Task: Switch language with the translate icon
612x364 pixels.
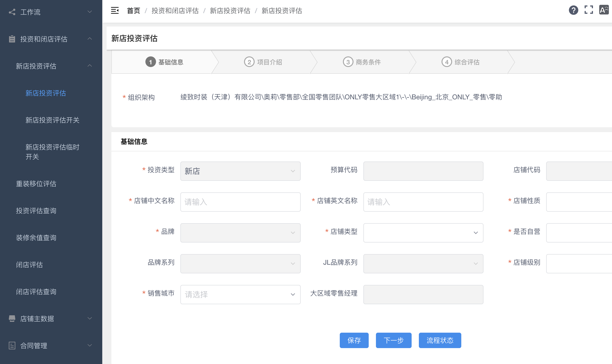Action: click(604, 10)
